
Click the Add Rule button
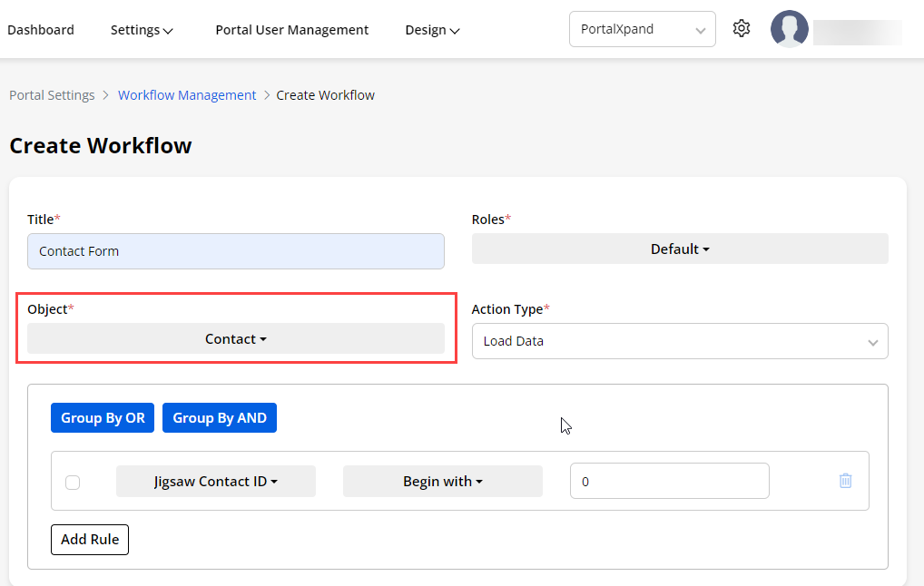pos(90,540)
